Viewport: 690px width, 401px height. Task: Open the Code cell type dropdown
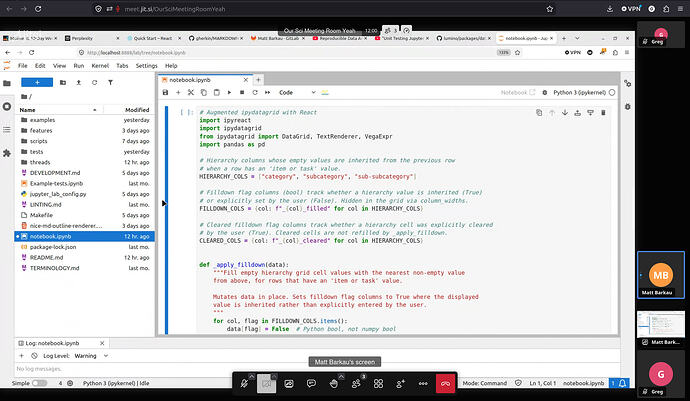click(x=297, y=92)
